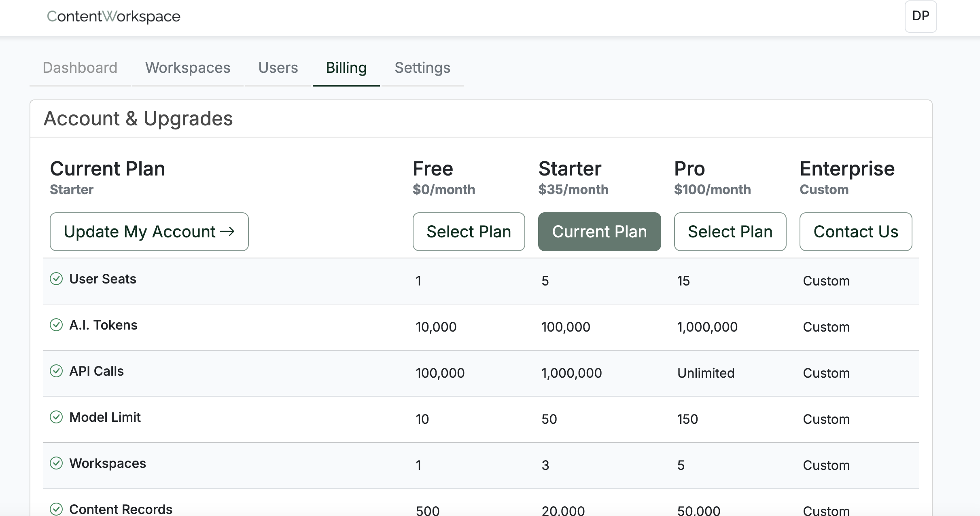This screenshot has height=516, width=980.
Task: Select Plan under the Free tier
Action: (x=469, y=232)
